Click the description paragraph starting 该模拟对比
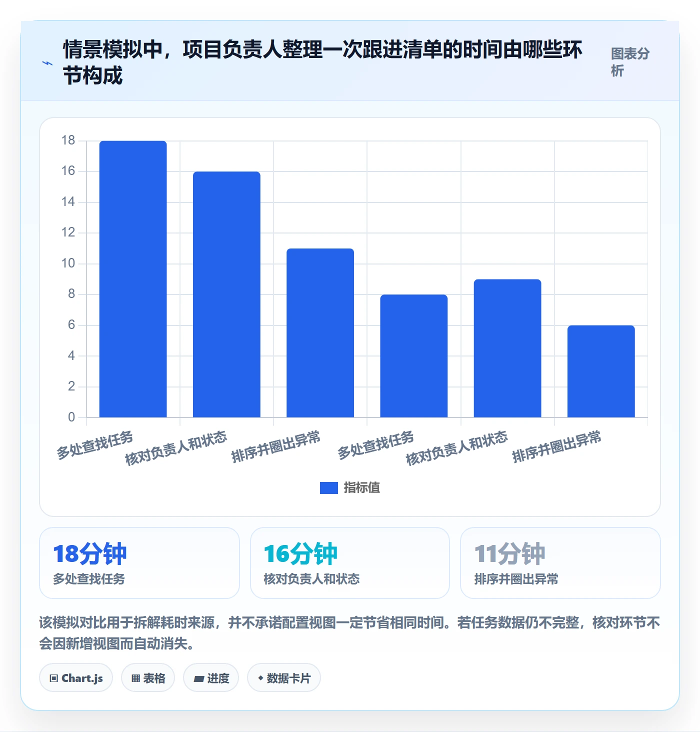The height and width of the screenshot is (732, 700). 349,632
